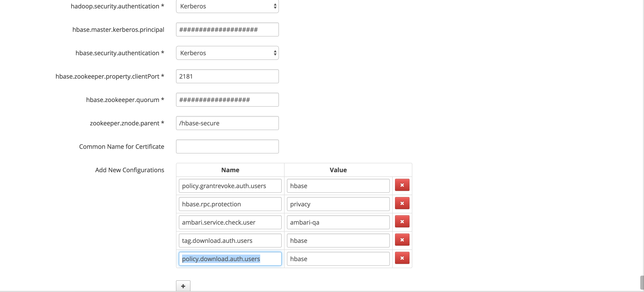Edit the zookeeper.znode.parent value

click(227, 123)
